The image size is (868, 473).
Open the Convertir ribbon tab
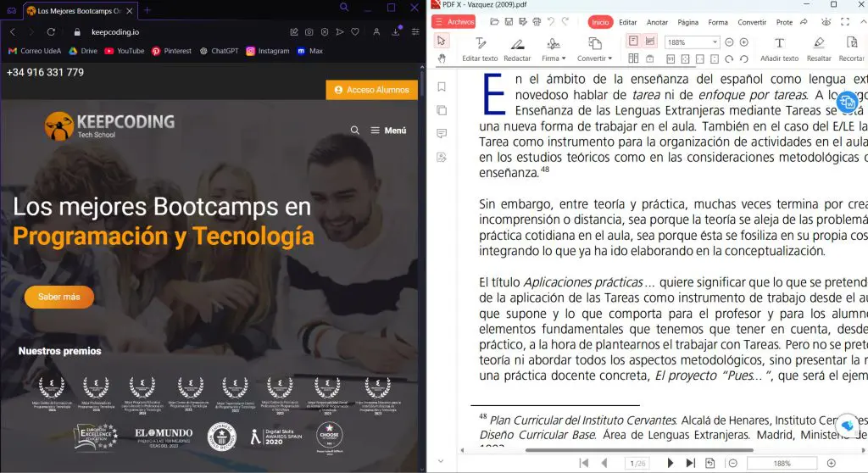[x=752, y=22]
